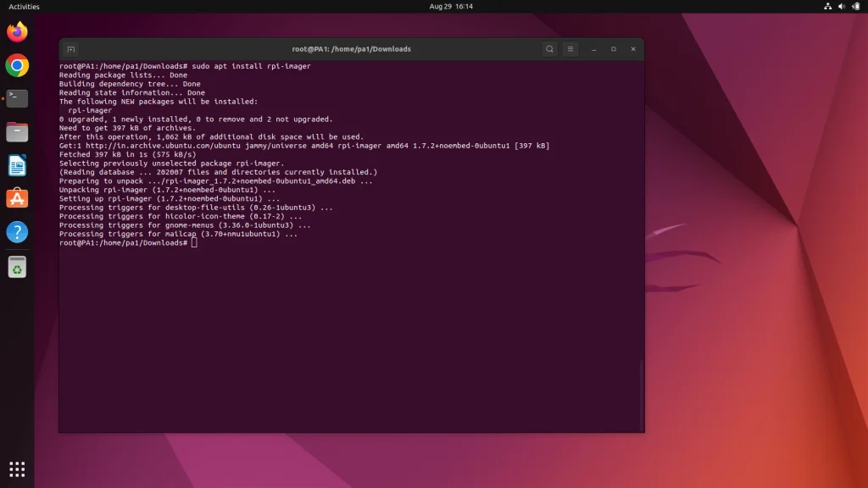Click the network status icon
Image resolution: width=868 pixels, height=488 pixels.
point(827,7)
